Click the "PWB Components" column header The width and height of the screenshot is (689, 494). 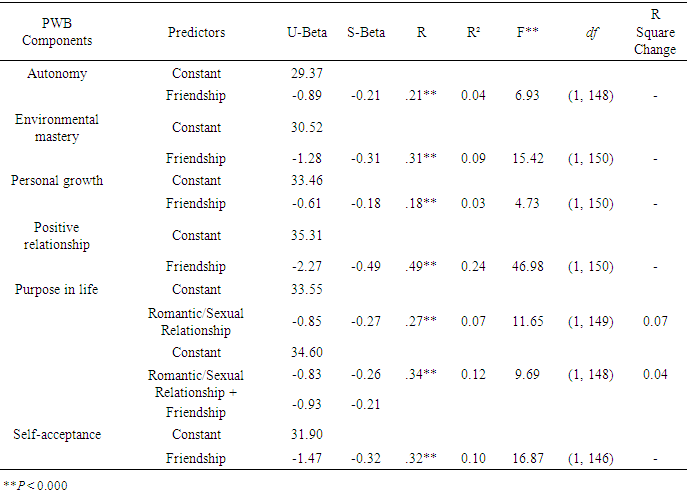point(56,32)
